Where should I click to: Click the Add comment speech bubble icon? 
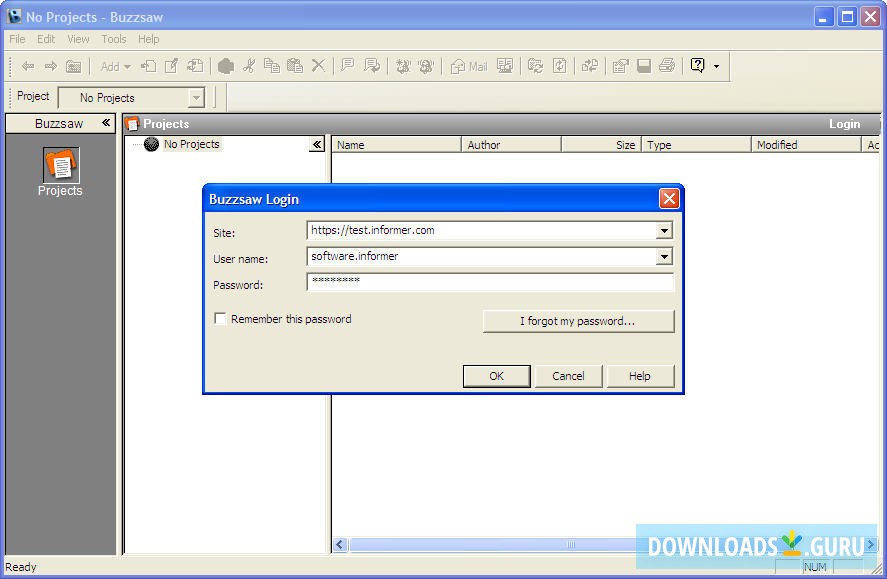pos(347,66)
